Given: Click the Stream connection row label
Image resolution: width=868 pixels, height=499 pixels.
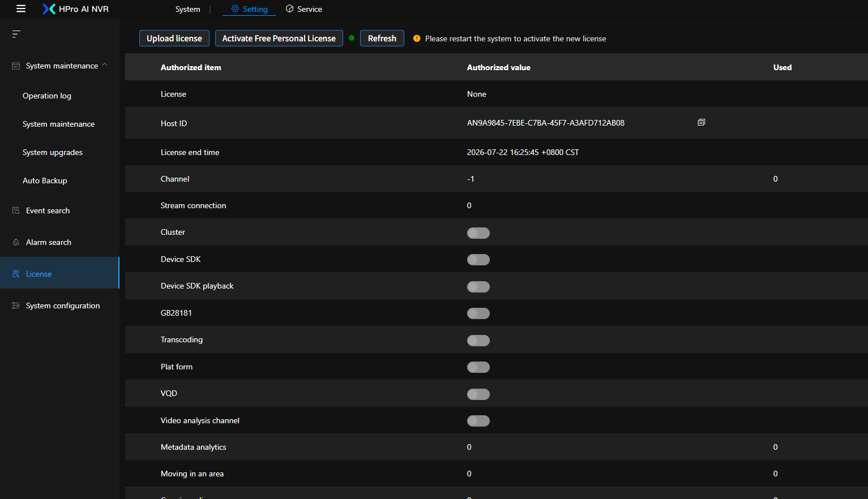Looking at the screenshot, I should [x=193, y=205].
